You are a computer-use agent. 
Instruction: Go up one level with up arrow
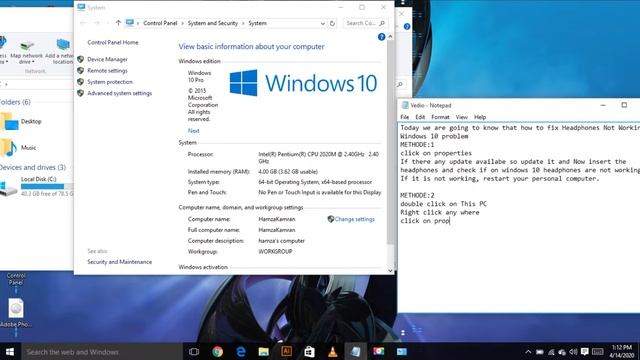118,23
